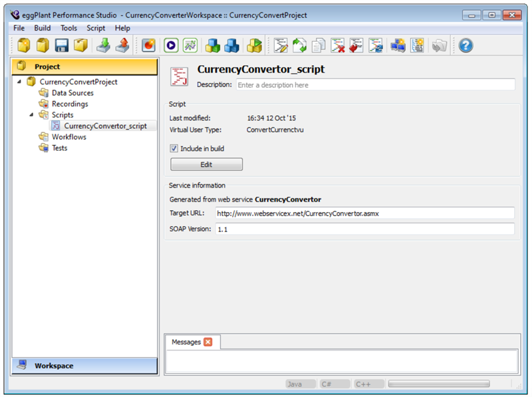Image resolution: width=532 pixels, height=397 pixels.
Task: Open the Tools menu
Action: click(x=68, y=28)
